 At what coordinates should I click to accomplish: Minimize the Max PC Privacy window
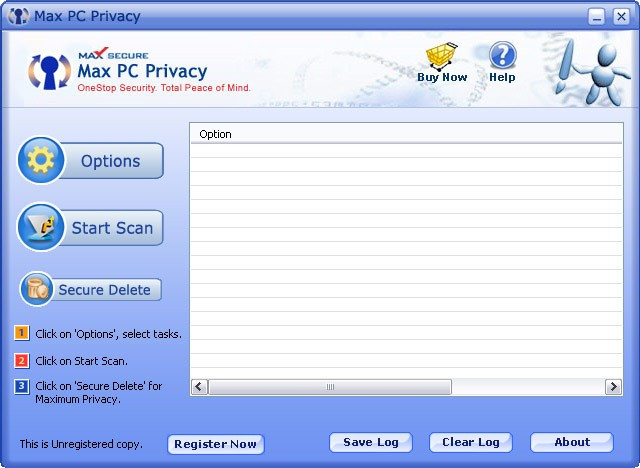596,17
